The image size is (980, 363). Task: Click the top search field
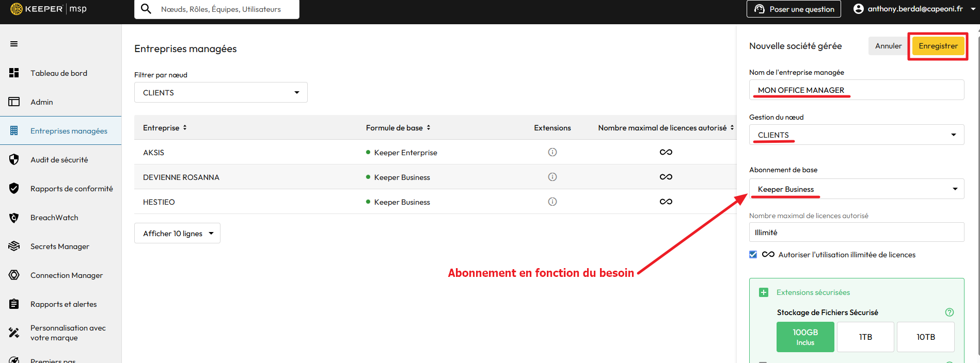[217, 9]
